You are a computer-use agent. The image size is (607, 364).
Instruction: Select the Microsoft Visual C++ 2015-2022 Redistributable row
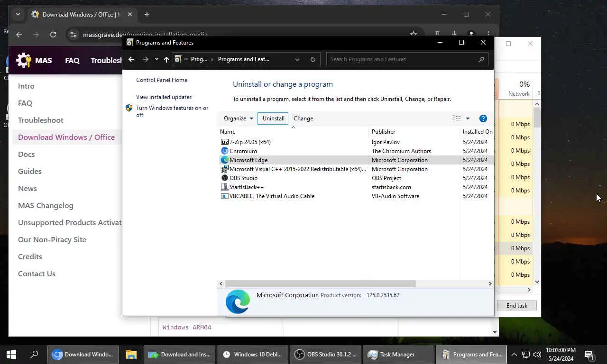(356, 169)
